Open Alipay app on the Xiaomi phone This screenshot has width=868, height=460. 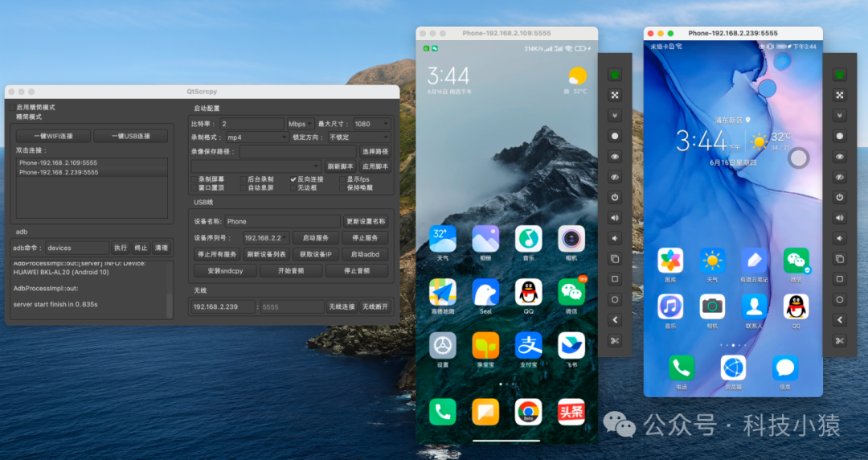click(x=528, y=346)
